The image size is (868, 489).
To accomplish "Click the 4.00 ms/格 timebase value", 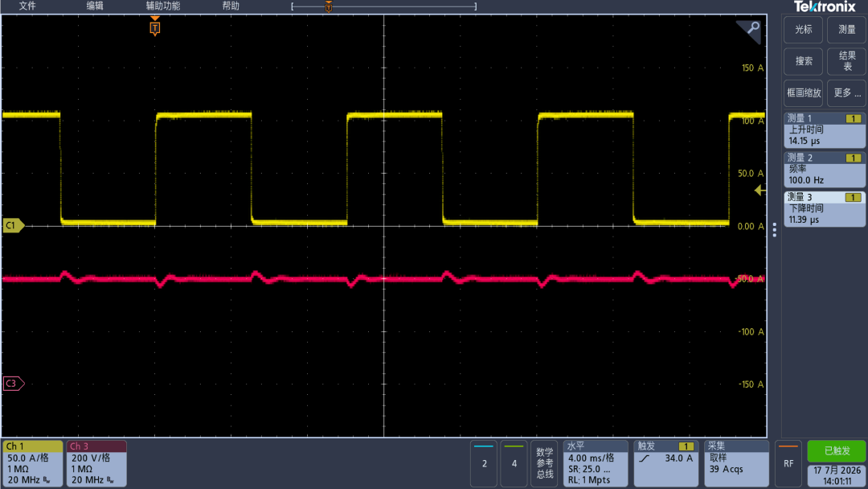I will tap(592, 458).
